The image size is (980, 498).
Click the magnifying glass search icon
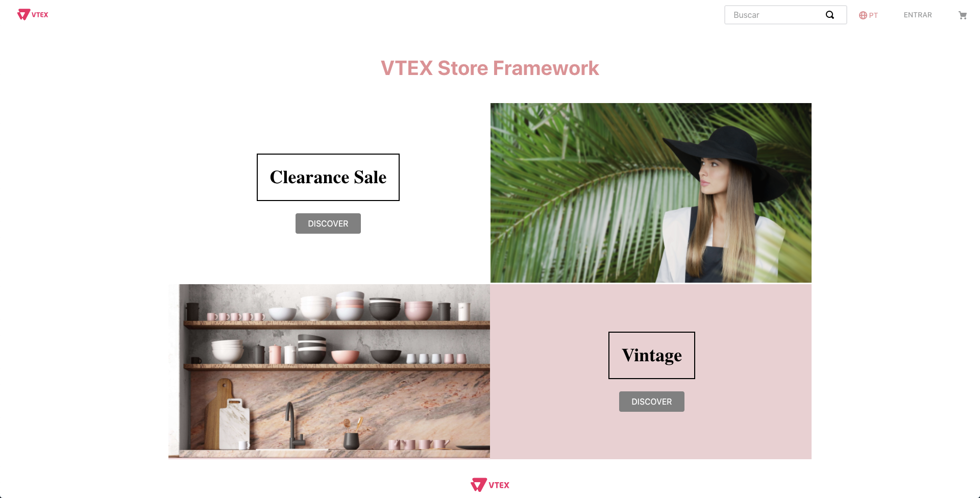[x=830, y=15]
